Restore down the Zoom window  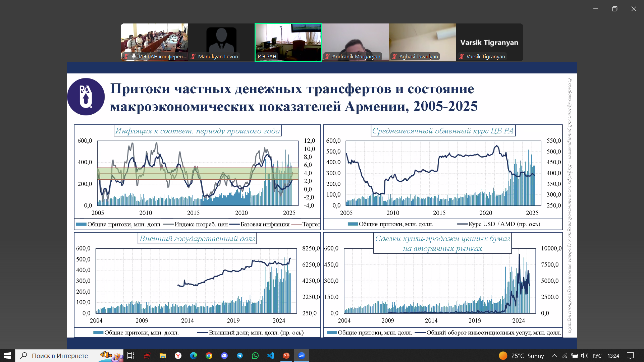(x=614, y=9)
